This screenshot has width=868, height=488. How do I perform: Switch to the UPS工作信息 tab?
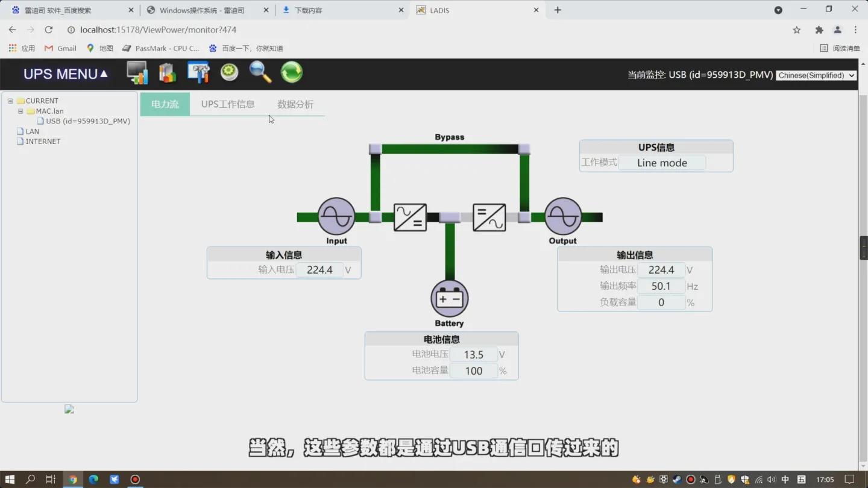click(x=228, y=104)
